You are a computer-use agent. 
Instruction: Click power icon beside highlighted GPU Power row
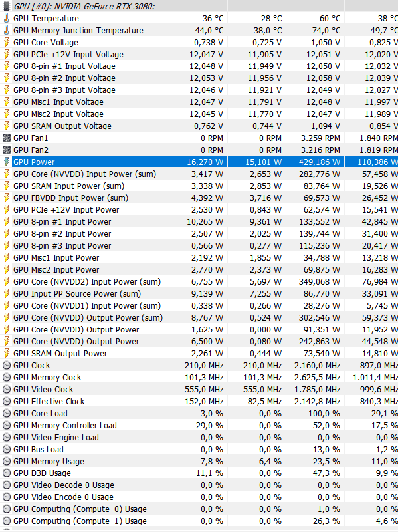(7, 162)
